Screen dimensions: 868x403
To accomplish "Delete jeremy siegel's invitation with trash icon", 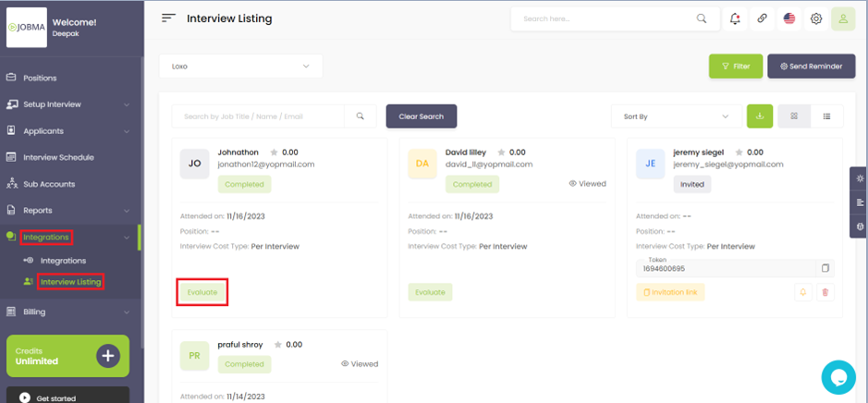I will (x=825, y=292).
